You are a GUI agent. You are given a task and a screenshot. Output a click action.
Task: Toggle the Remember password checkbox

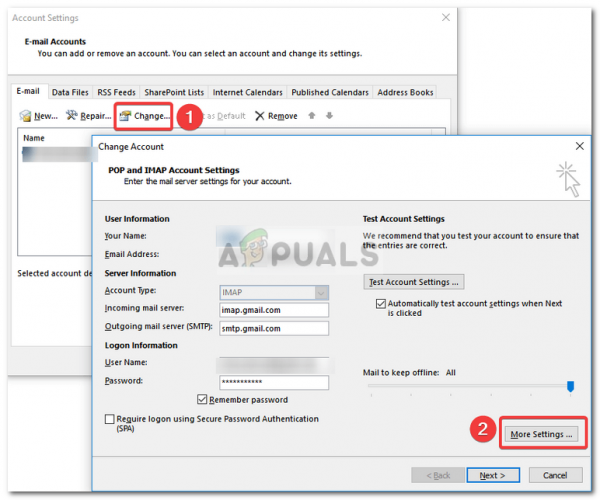[x=202, y=399]
